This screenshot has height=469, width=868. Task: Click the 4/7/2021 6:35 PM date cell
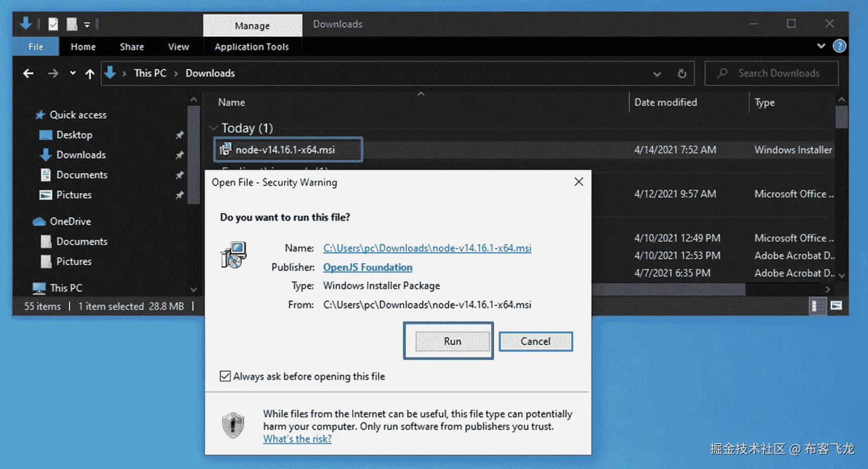(x=672, y=273)
